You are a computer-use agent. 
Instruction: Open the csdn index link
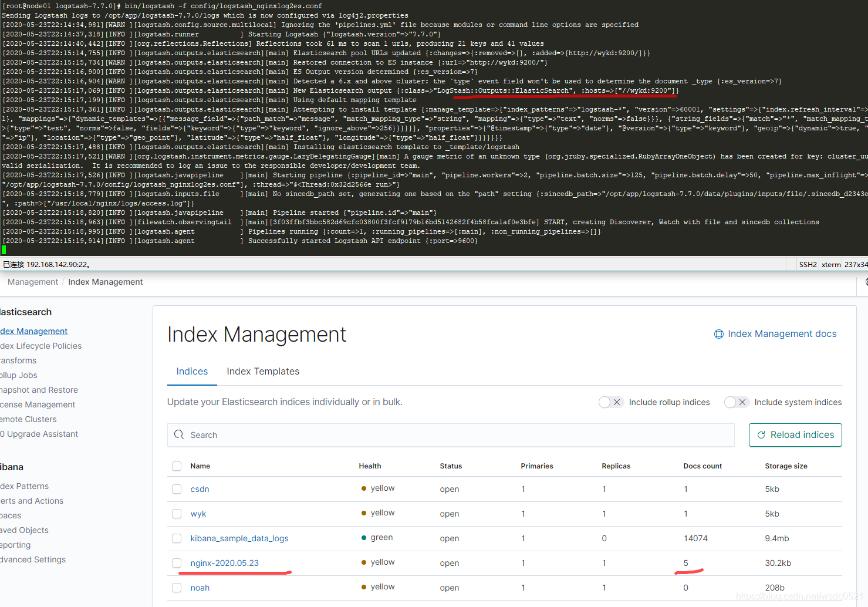point(200,489)
